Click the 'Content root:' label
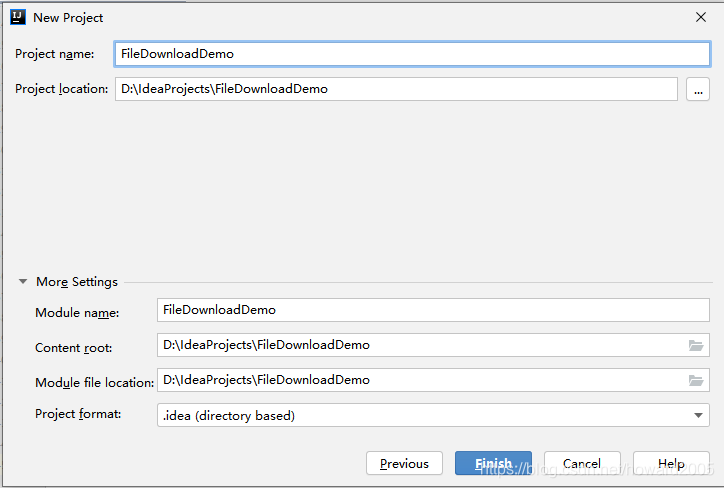This screenshot has height=488, width=724. click(73, 348)
